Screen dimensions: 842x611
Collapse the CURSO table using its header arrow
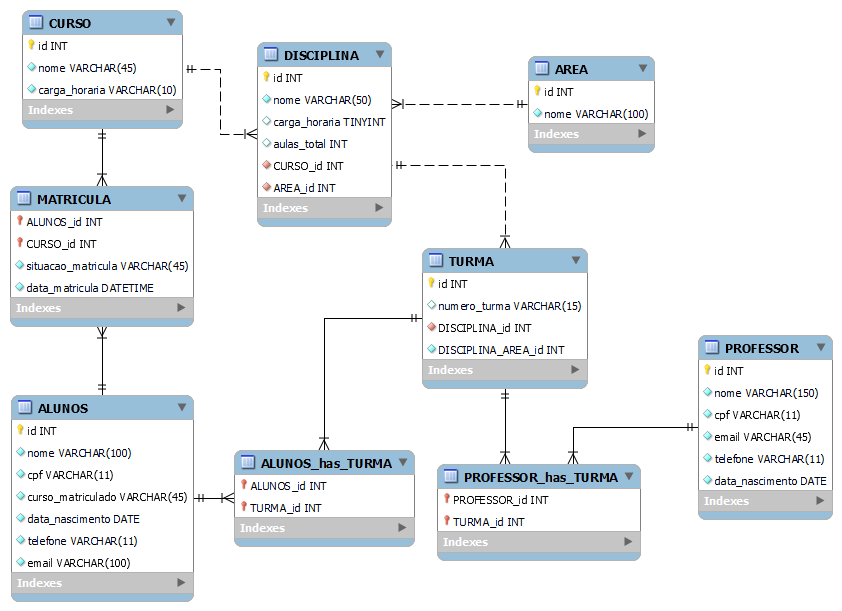point(169,22)
